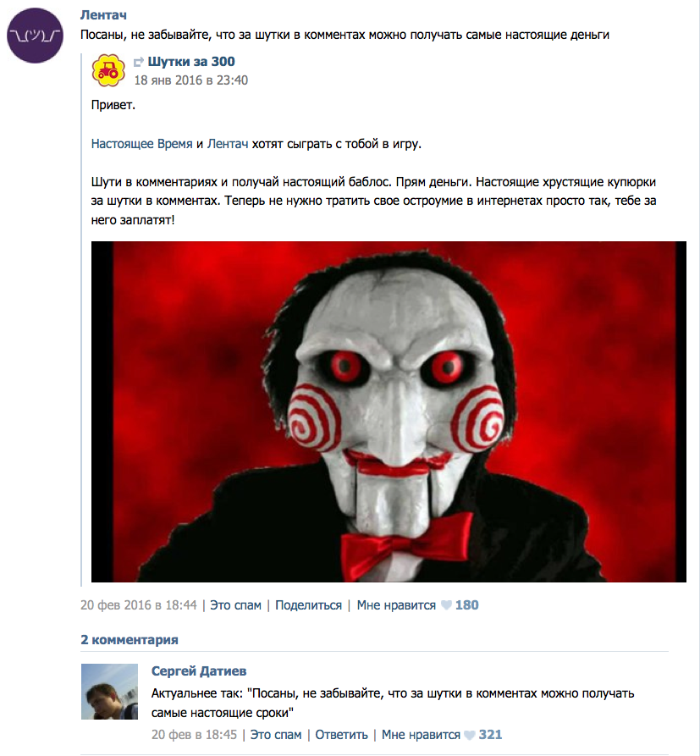Mark the comment as Это спам
Viewport: 700px width, 756px height.
[276, 735]
